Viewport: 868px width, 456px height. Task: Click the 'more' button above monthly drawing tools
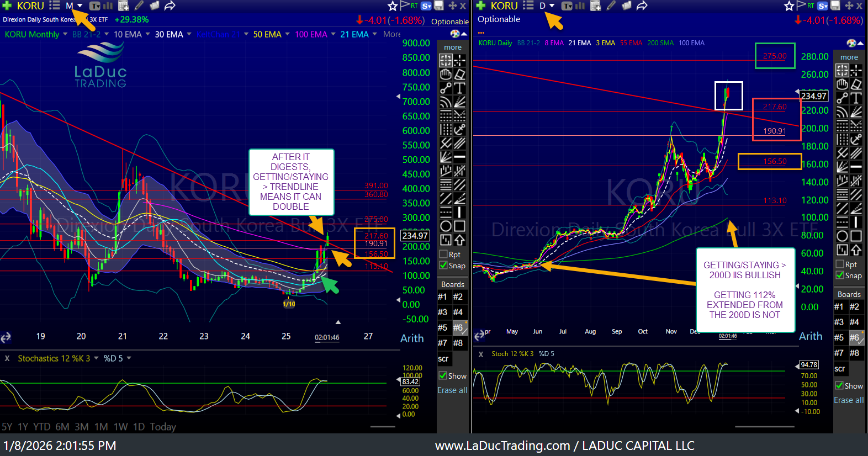tap(453, 47)
